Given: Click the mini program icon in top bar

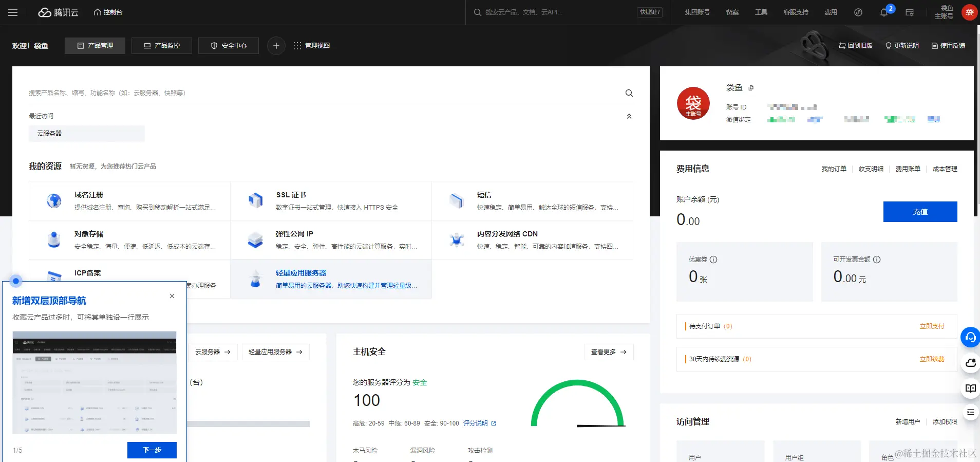Looking at the screenshot, I should 858,12.
